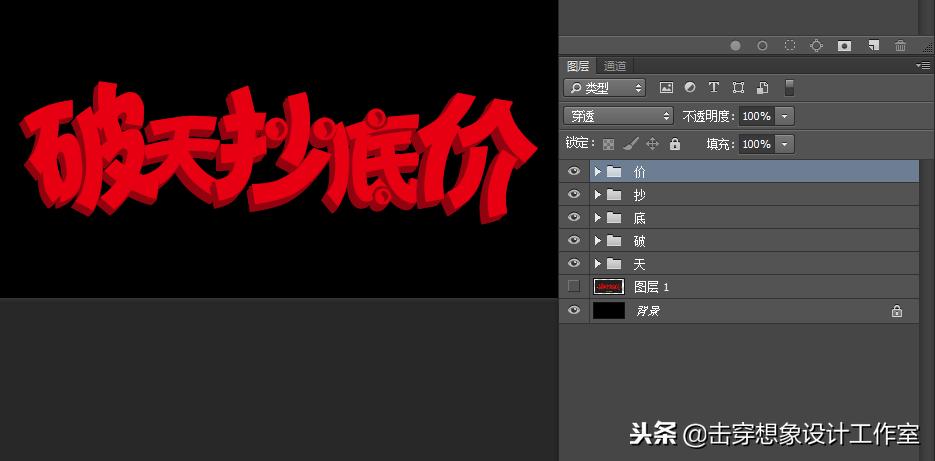Click folder icon of 抄 group
The image size is (935, 461).
(x=614, y=195)
